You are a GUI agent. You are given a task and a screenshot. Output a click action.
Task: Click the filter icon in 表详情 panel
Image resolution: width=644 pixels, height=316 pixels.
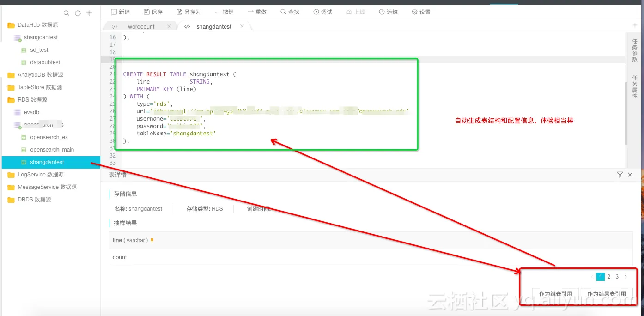pos(620,175)
